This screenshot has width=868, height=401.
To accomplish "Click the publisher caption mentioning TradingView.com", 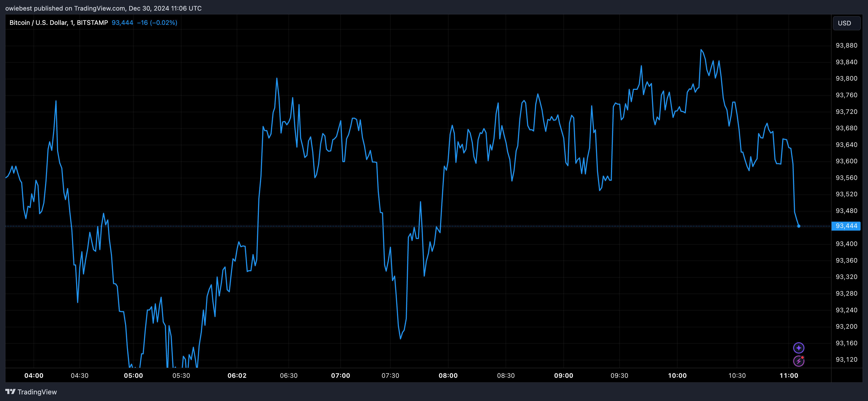I will [x=104, y=8].
